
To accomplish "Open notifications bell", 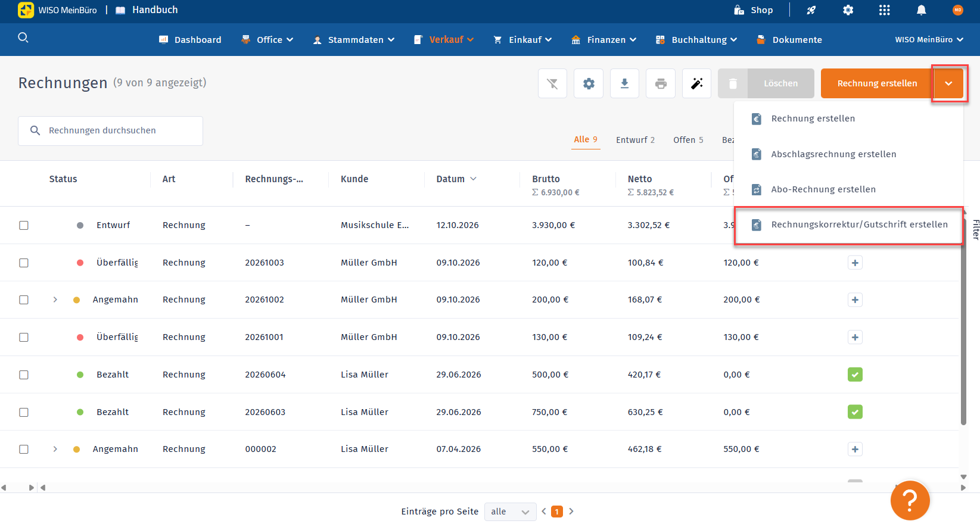I will click(921, 10).
